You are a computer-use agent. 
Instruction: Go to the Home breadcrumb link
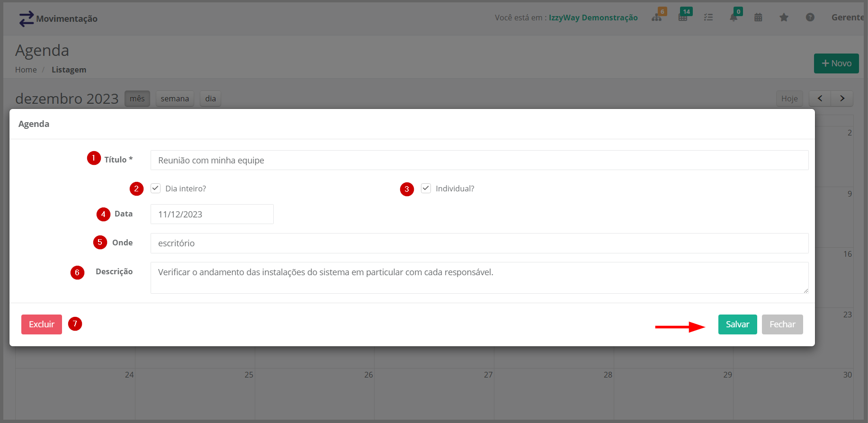(26, 70)
